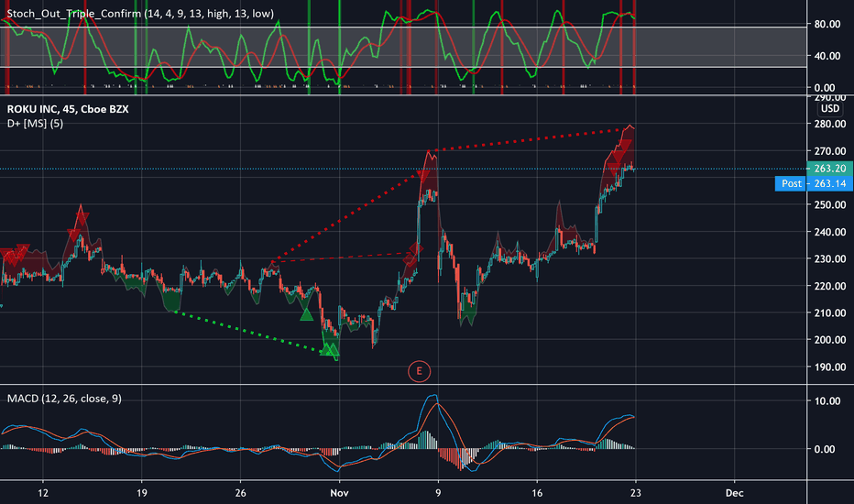Click the '16' date label on time axis
The width and height of the screenshot is (854, 504).
537,493
